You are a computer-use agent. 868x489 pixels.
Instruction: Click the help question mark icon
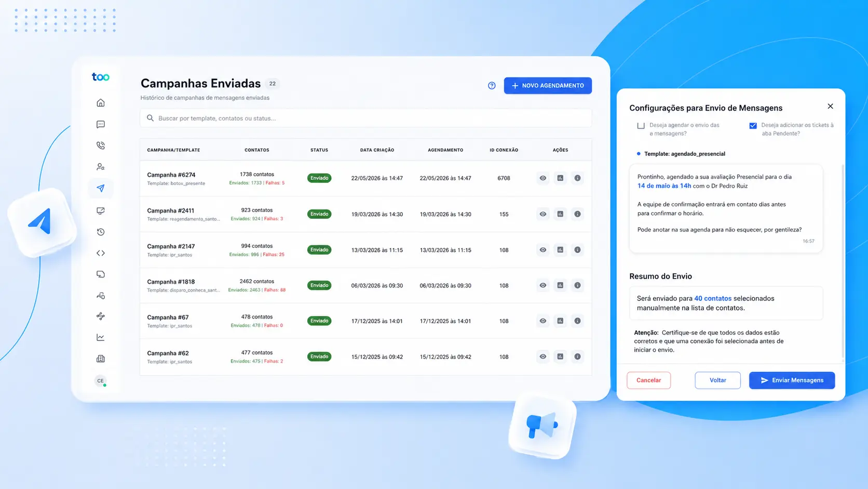click(492, 86)
